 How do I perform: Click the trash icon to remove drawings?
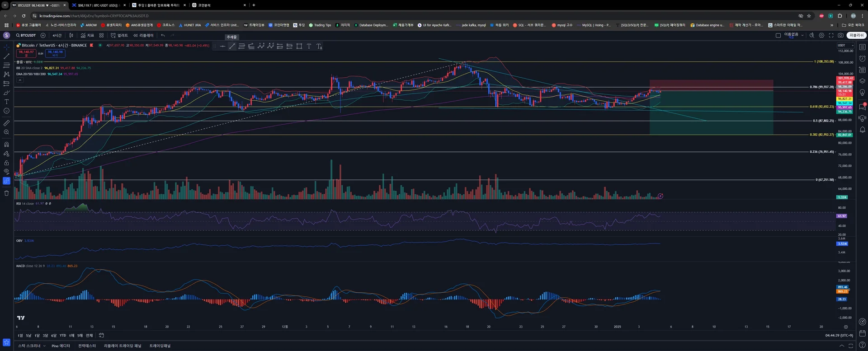click(6, 193)
